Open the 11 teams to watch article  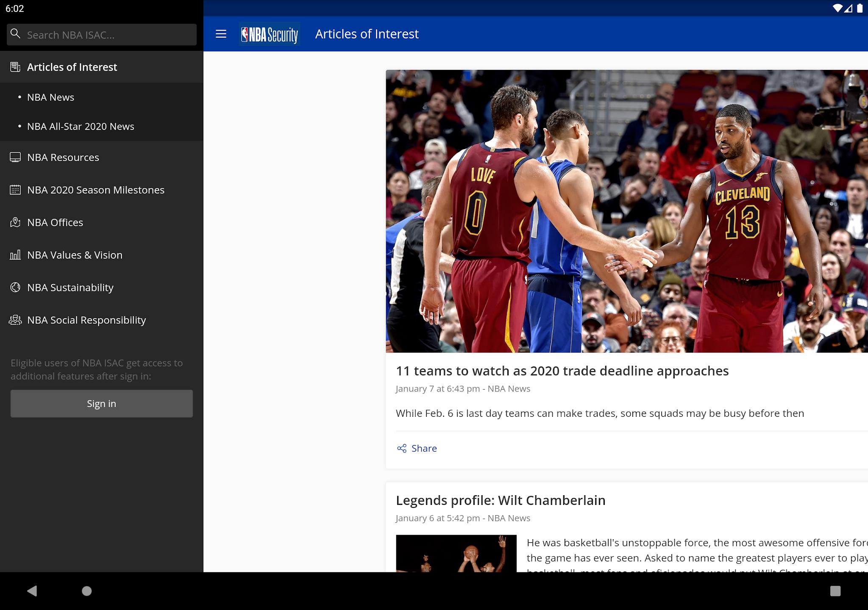(562, 371)
